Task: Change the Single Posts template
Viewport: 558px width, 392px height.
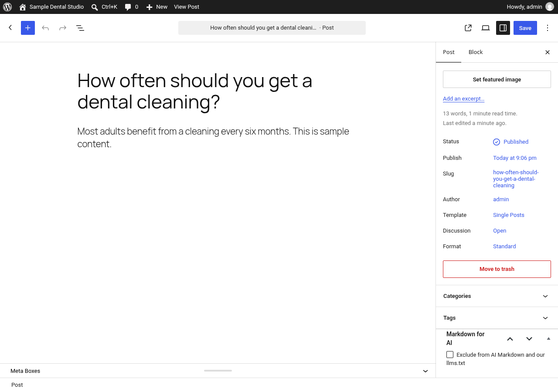Action: coord(509,215)
